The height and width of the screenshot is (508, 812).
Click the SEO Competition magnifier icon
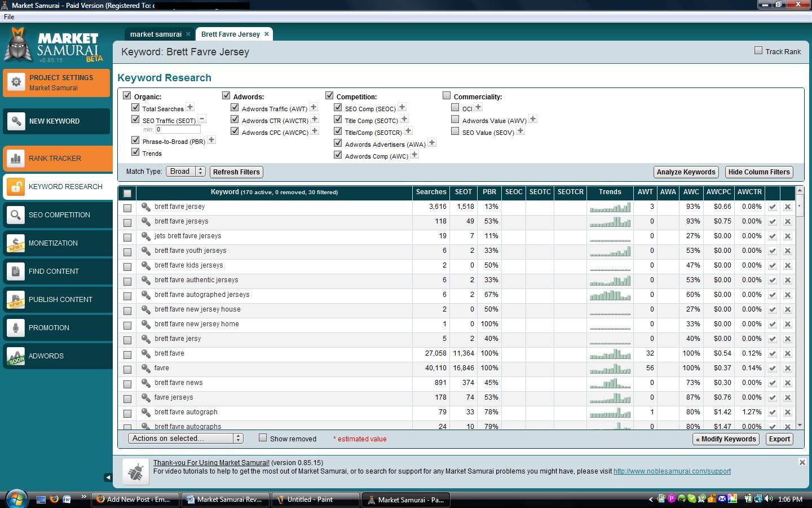16,215
